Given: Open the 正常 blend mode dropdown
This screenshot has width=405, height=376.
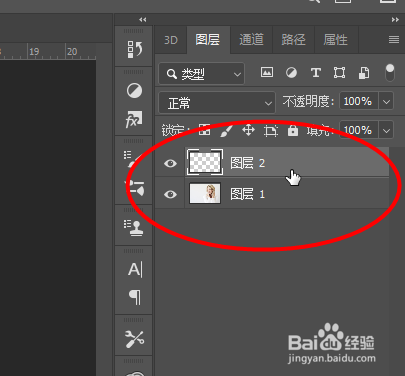Looking at the screenshot, I should pos(217,103).
